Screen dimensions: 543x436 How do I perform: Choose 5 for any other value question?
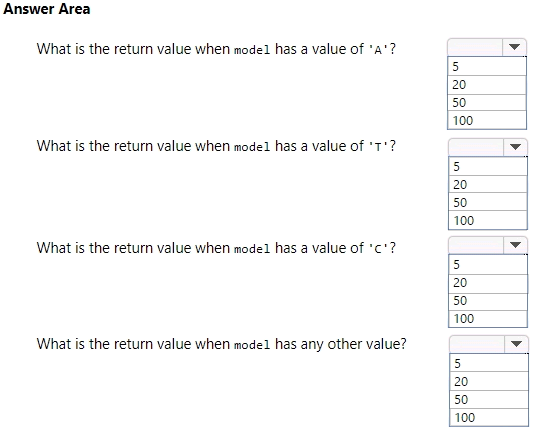(x=489, y=363)
